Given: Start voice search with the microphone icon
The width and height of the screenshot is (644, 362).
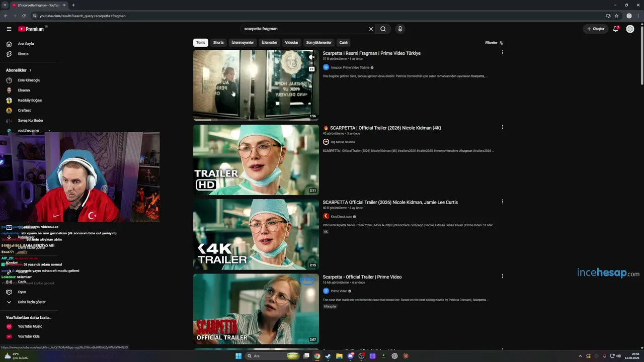Looking at the screenshot, I should point(400,29).
